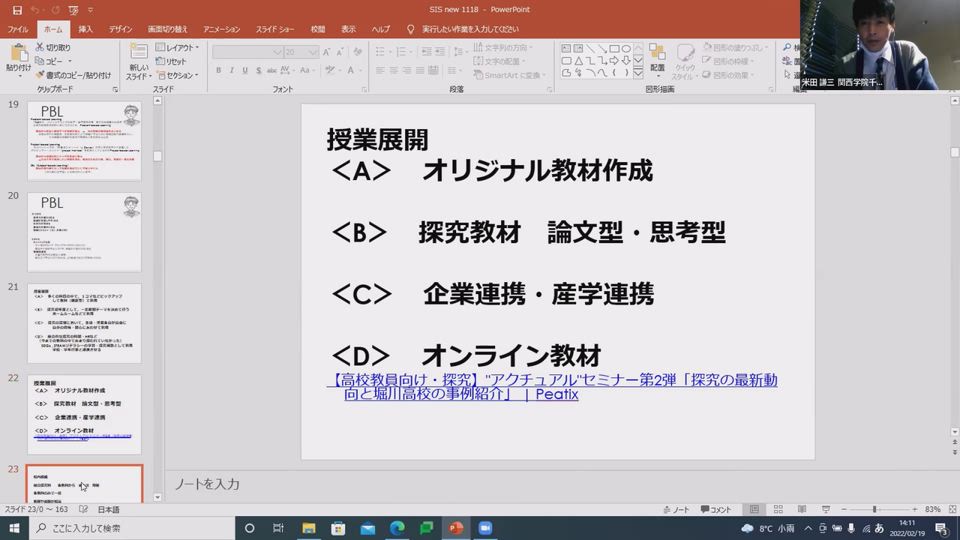Toggle the Notes (ノート) pane button
The width and height of the screenshot is (960, 540).
pos(675,509)
